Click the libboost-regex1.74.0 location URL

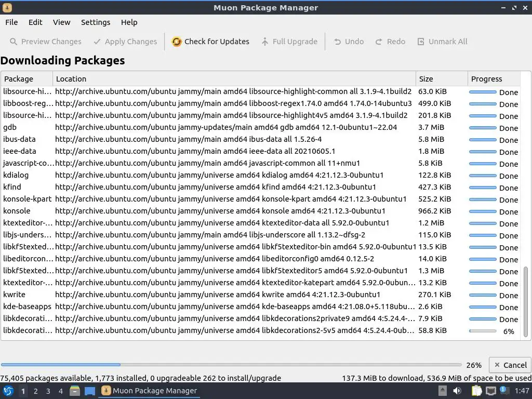click(x=233, y=103)
